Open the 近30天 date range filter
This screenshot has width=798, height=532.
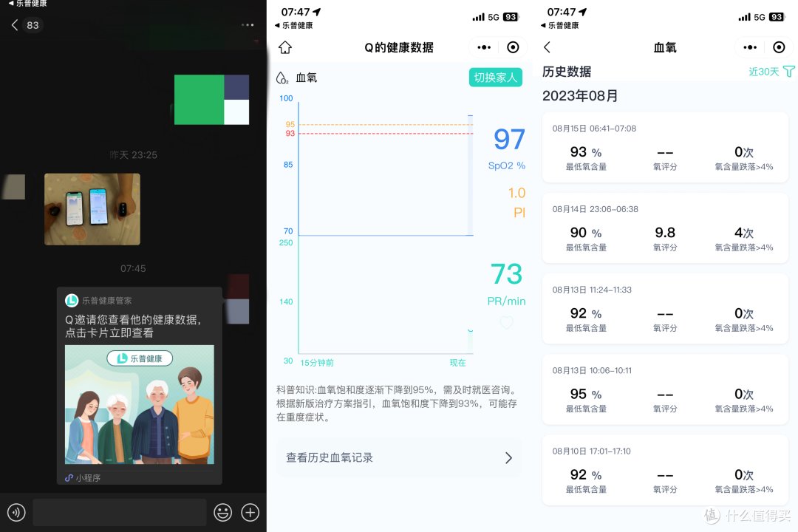point(763,72)
